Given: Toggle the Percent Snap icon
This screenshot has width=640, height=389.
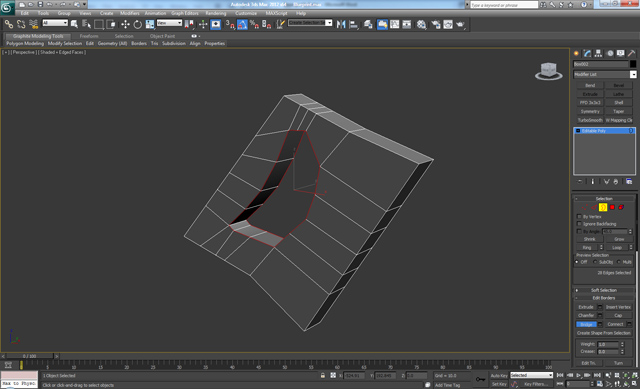Looking at the screenshot, I should tap(254, 24).
